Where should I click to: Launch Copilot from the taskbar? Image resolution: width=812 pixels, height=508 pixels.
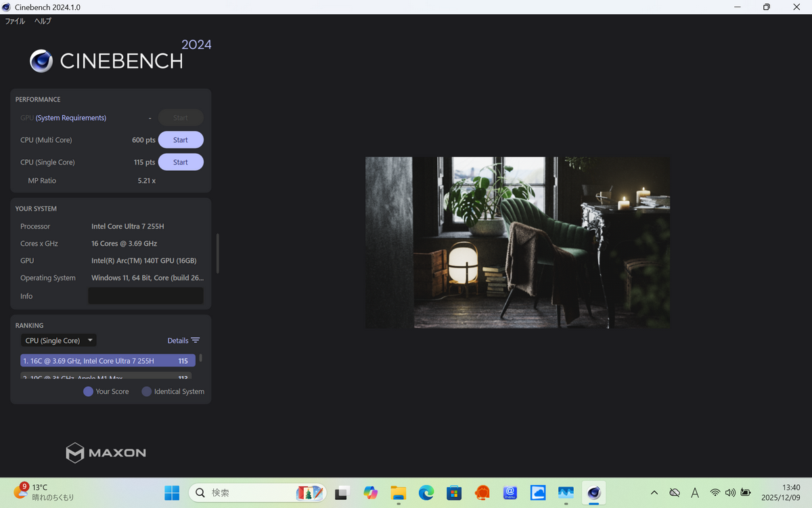tap(370, 493)
